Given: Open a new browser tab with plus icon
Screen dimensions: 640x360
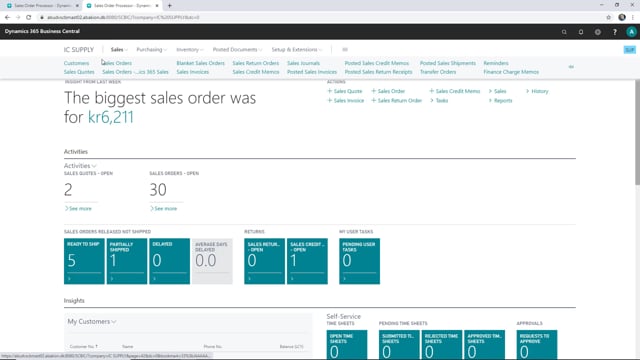Looking at the screenshot, I should [169, 6].
